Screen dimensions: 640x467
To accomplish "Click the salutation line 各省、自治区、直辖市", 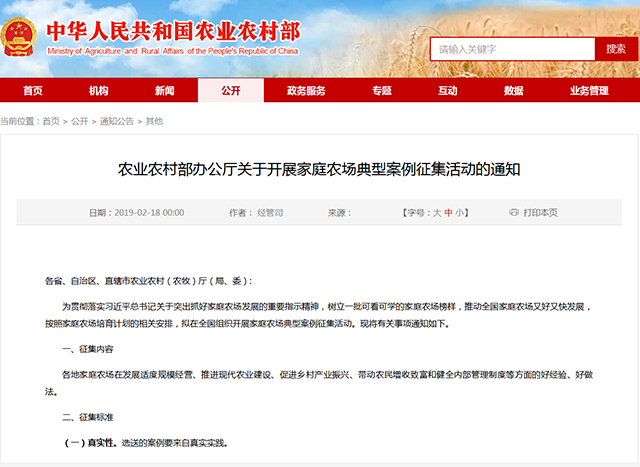I will click(x=149, y=281).
